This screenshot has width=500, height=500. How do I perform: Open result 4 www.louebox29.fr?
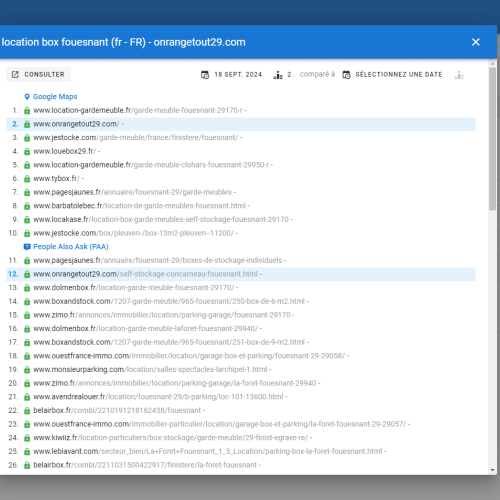point(64,151)
